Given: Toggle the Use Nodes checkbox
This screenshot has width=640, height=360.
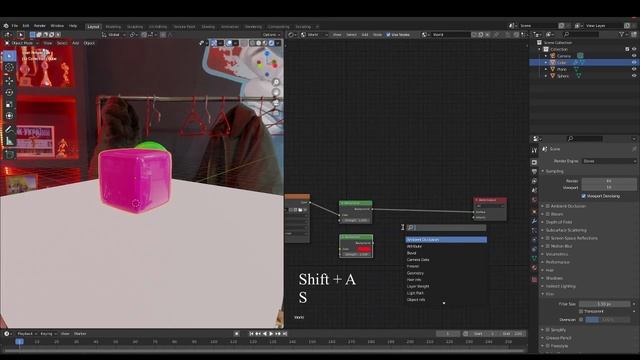Looking at the screenshot, I should [x=388, y=35].
